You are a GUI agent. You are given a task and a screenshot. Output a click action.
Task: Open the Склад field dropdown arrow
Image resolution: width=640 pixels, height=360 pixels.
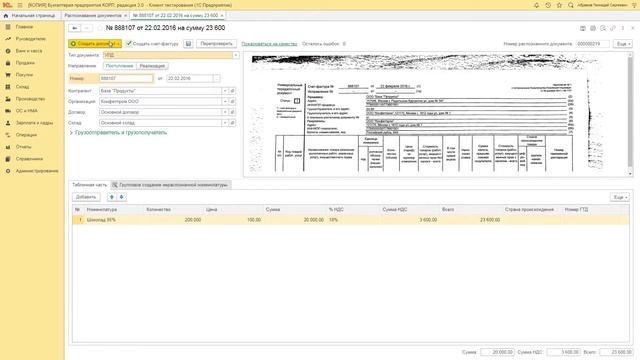224,123
